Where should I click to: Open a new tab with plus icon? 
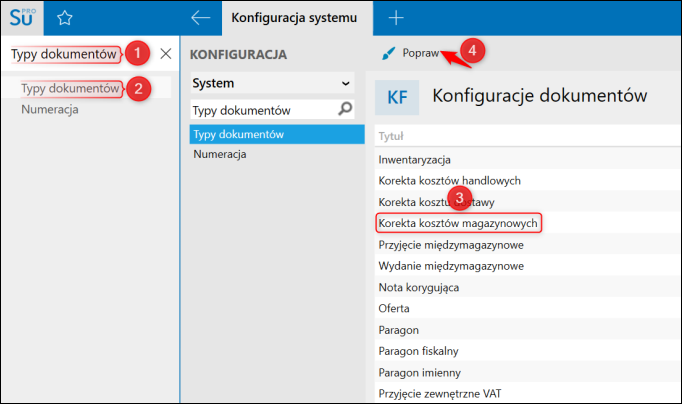(x=396, y=17)
